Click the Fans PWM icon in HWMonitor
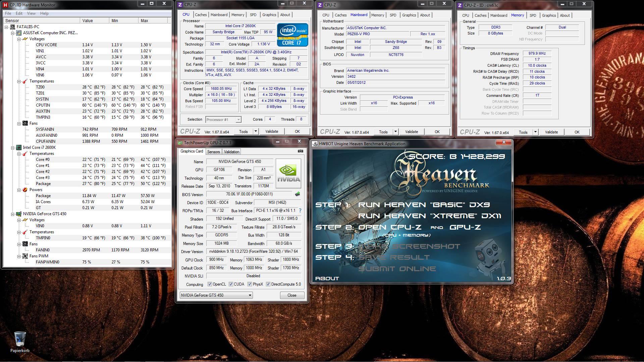644x362 pixels. tap(25, 256)
